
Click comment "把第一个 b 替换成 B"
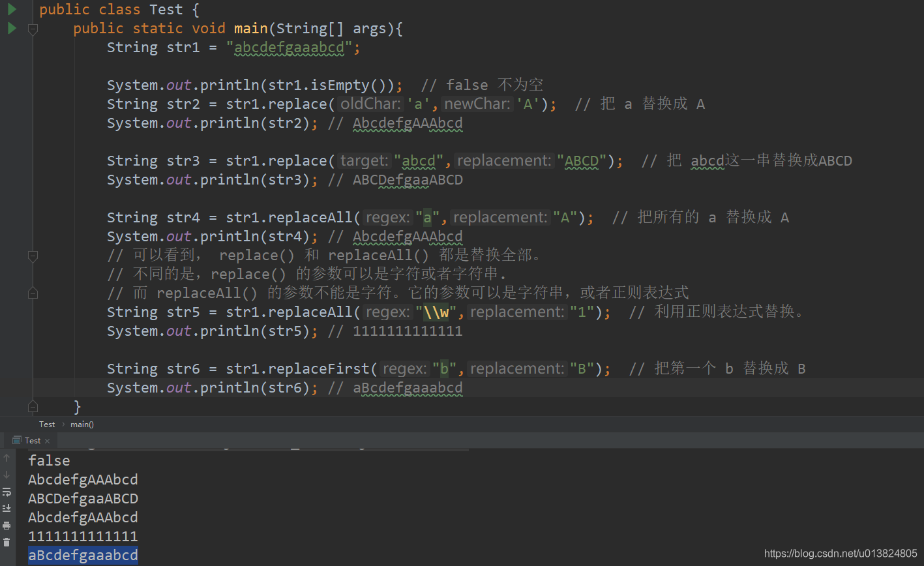pyautogui.click(x=730, y=369)
